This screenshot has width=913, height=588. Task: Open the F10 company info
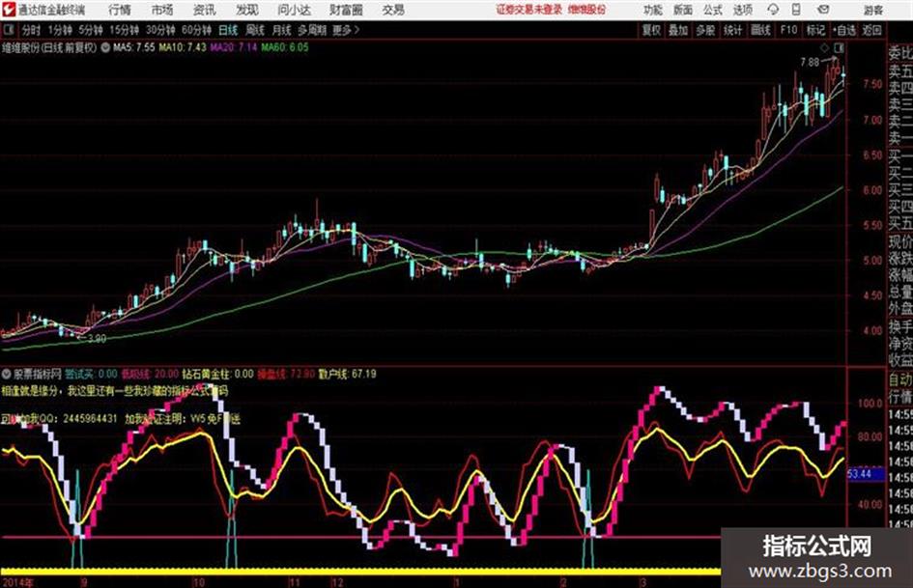pos(788,30)
